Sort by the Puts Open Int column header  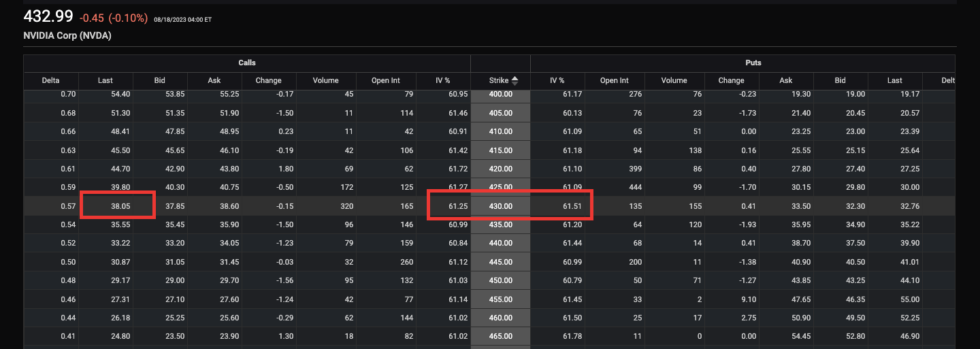(615, 80)
